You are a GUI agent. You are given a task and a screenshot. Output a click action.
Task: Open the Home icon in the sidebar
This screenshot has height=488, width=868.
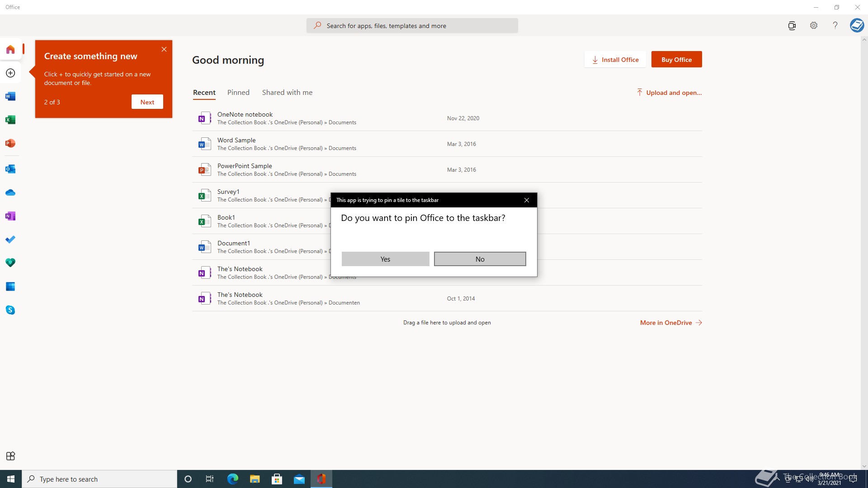point(10,49)
